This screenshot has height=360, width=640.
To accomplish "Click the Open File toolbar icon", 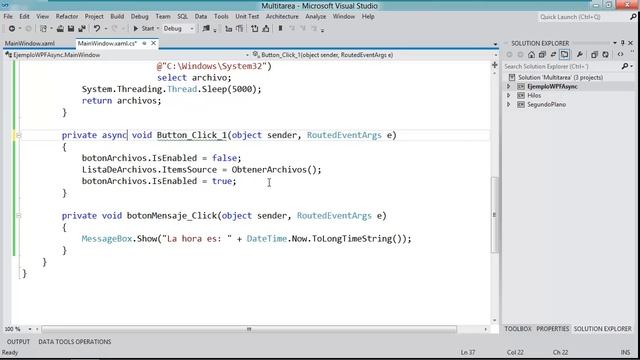I will 60,29.
